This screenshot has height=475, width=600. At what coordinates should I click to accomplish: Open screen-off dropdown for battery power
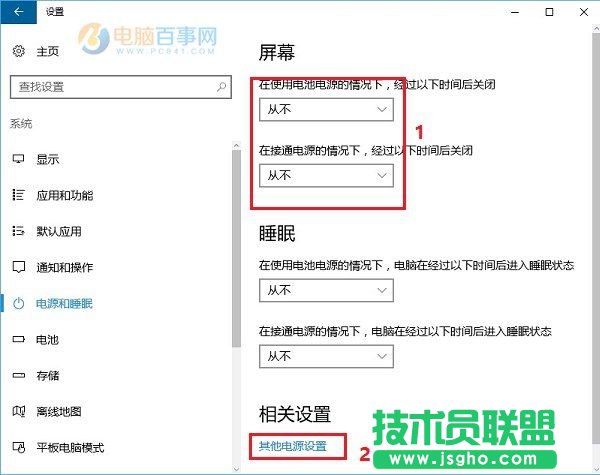(x=325, y=108)
